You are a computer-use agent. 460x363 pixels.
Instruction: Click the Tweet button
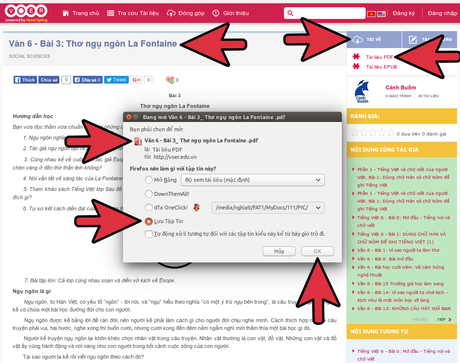(x=116, y=80)
